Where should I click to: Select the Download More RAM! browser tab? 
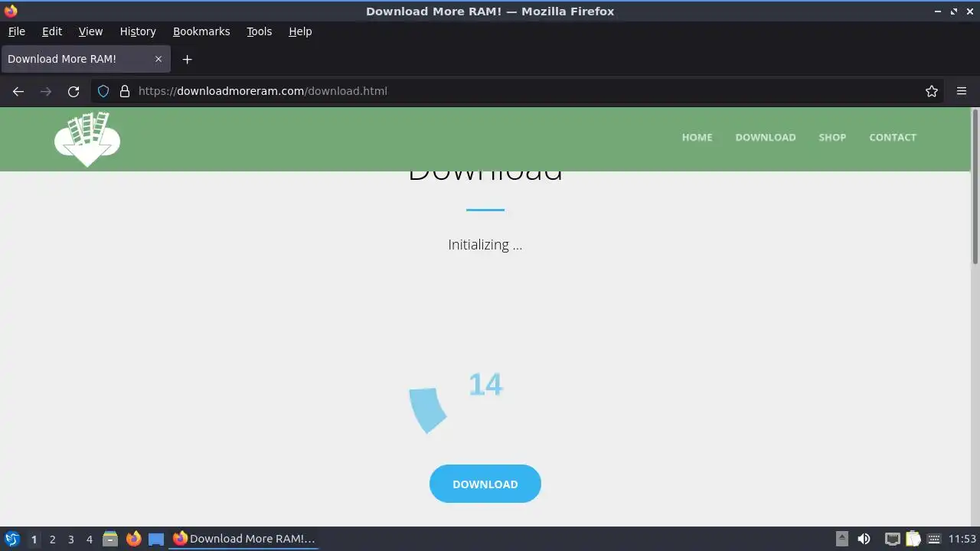[x=85, y=59]
